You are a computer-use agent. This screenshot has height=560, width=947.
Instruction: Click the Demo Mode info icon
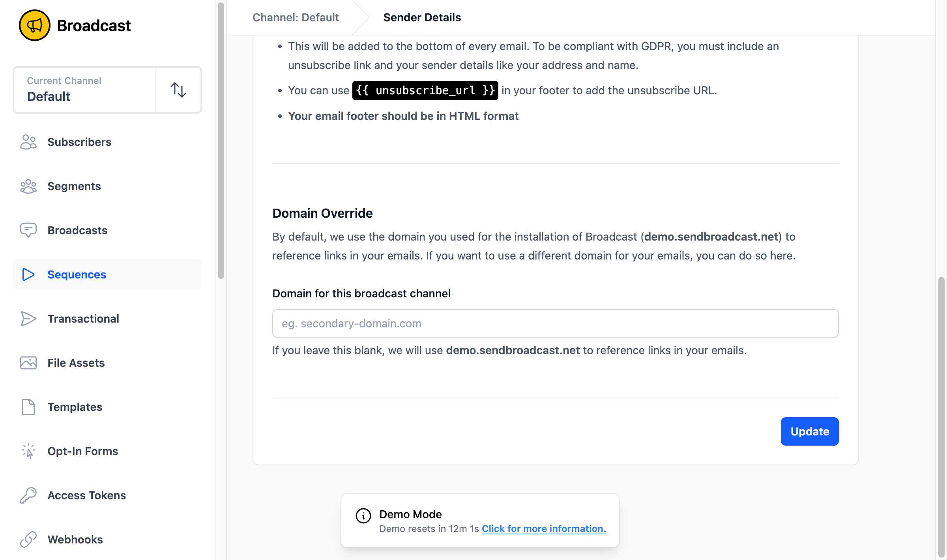363,516
